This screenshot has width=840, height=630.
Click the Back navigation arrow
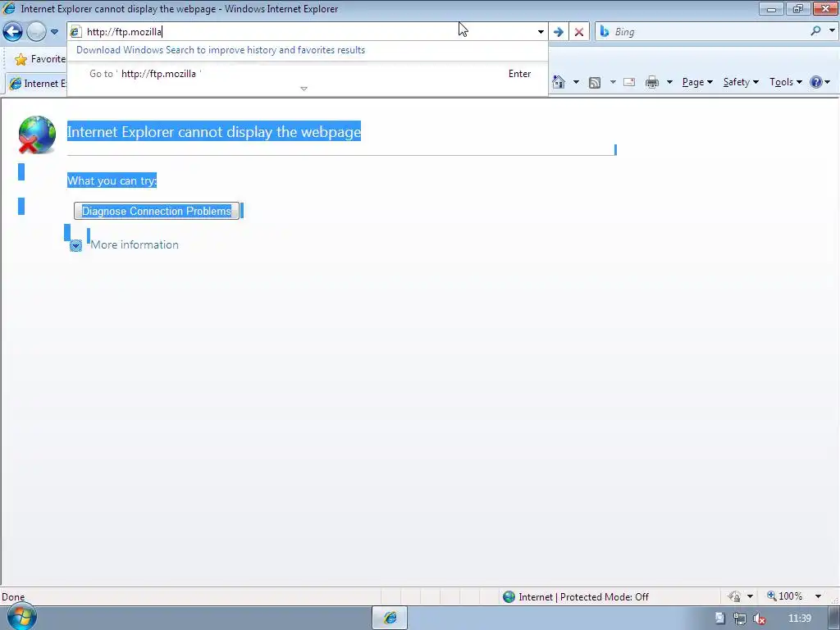point(13,32)
